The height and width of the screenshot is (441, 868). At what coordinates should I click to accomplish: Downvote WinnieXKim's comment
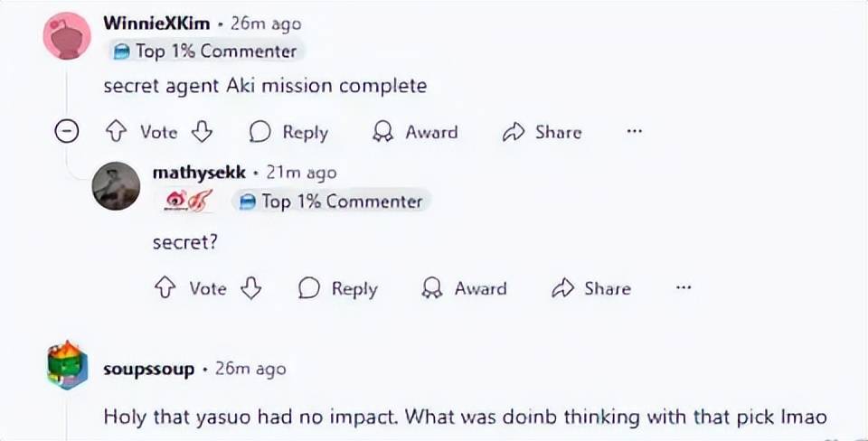coord(202,132)
